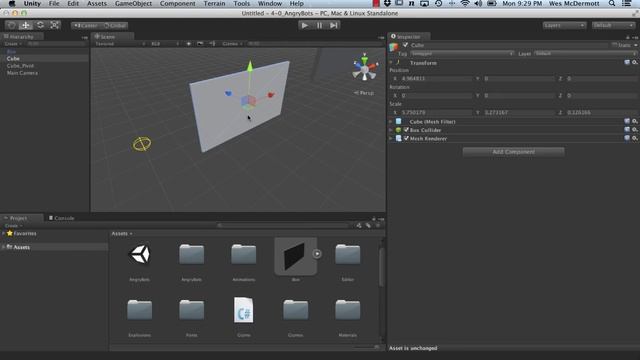This screenshot has width=640, height=360.
Task: Toggle the Mesh Renderer enabled checkbox
Action: (406, 139)
